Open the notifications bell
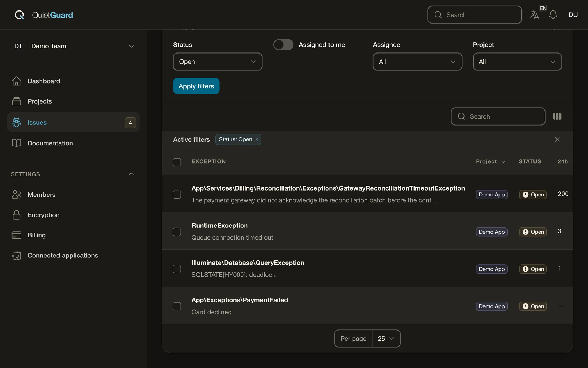This screenshot has width=588, height=368. 553,15
